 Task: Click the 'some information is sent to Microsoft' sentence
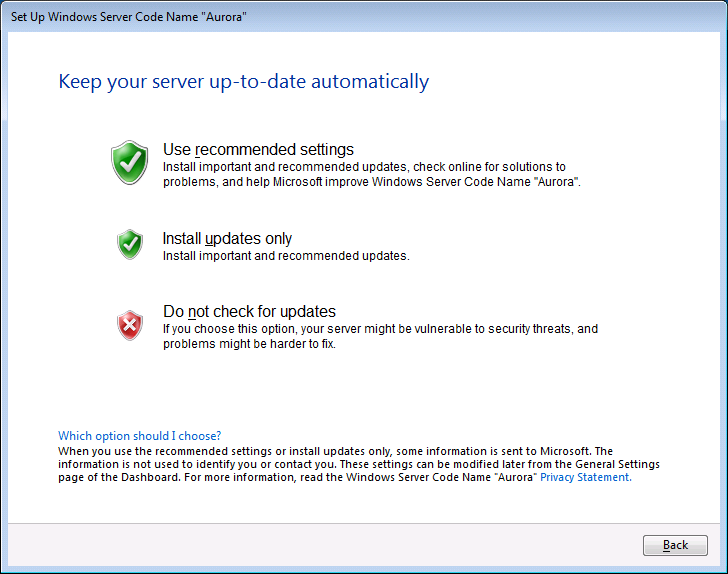tap(498, 451)
